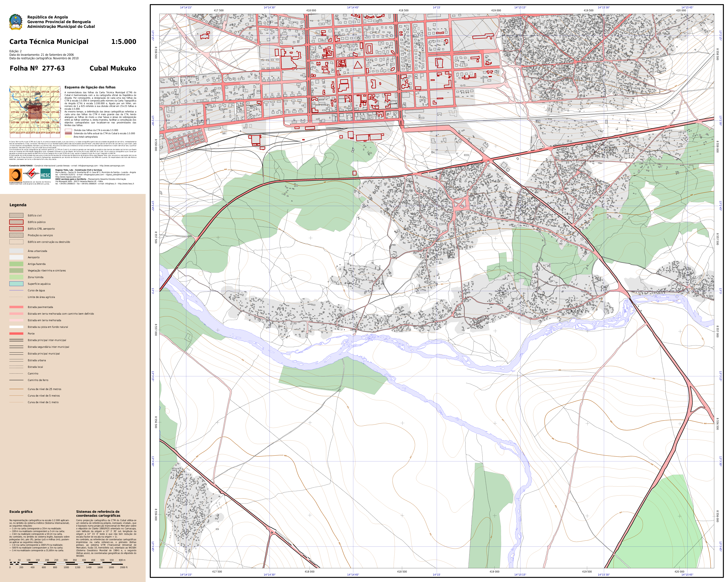728x582 pixels.
Task: Click the Angola coat of arms emblem
Action: 16,22
